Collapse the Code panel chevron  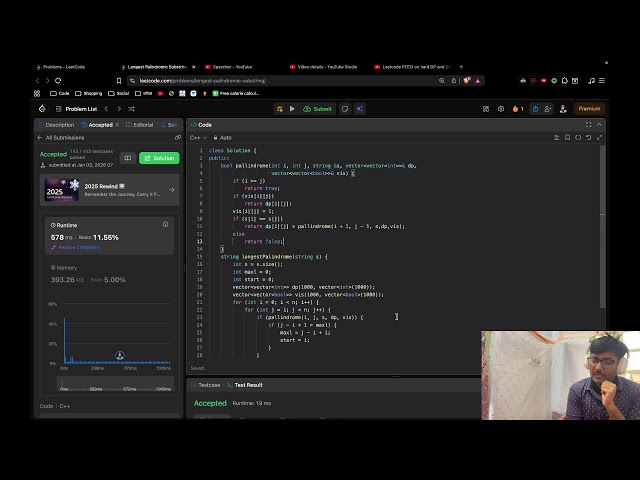[x=599, y=124]
